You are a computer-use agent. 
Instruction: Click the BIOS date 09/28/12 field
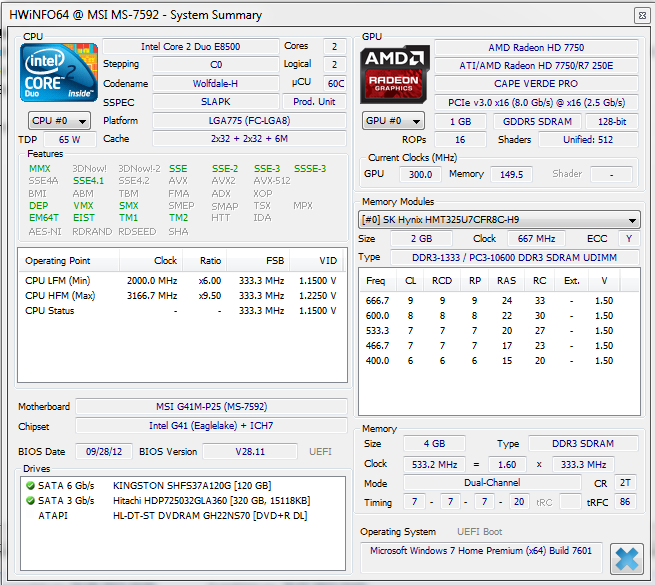pyautogui.click(x=104, y=452)
